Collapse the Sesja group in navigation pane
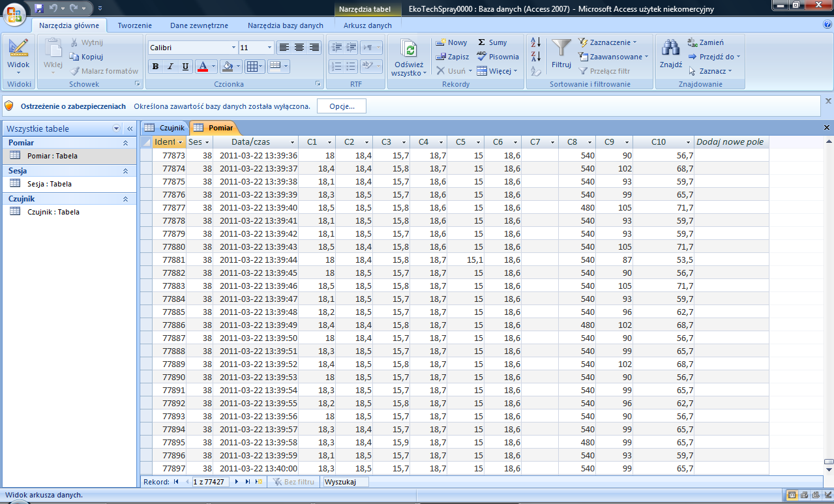The image size is (834, 504). point(125,171)
